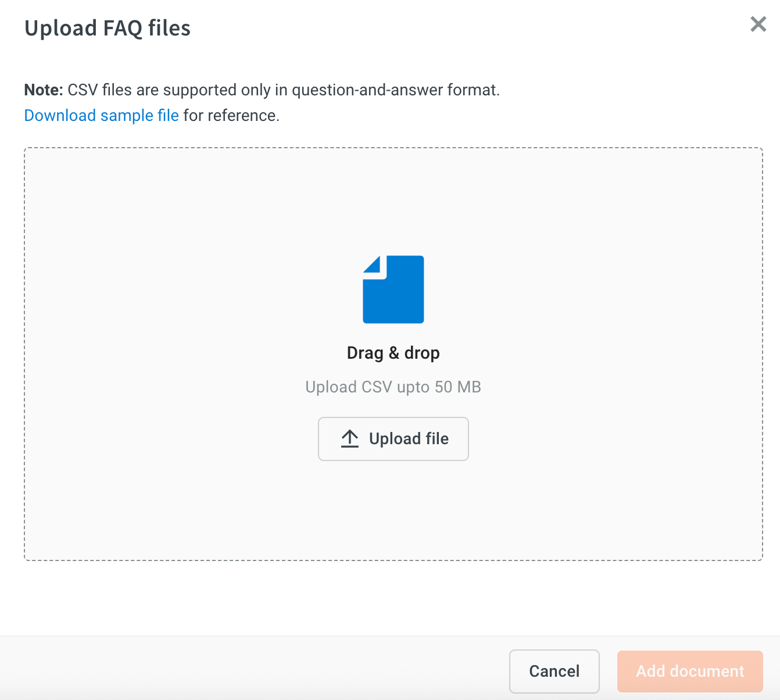Click the bold Note: label
This screenshot has width=780, height=700.
[44, 90]
